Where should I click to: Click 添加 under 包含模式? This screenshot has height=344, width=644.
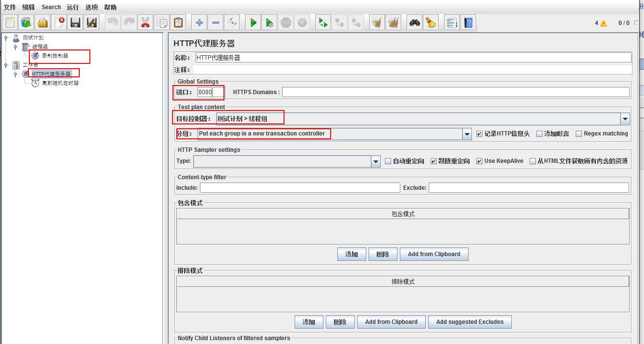click(x=352, y=254)
